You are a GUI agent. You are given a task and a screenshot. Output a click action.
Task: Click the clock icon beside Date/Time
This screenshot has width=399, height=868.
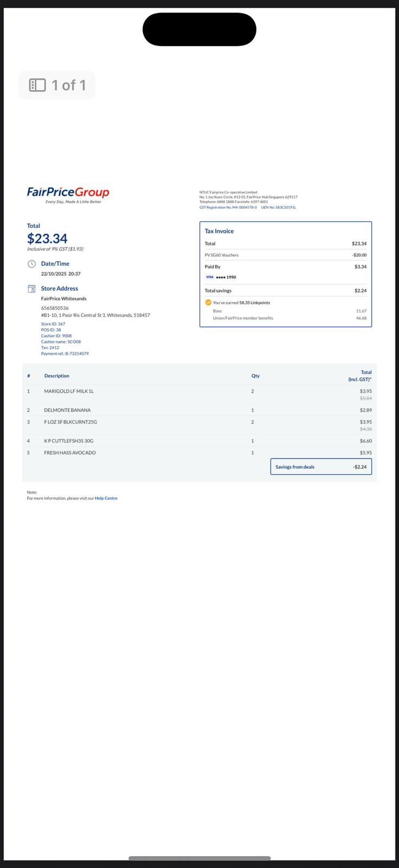tap(31, 264)
